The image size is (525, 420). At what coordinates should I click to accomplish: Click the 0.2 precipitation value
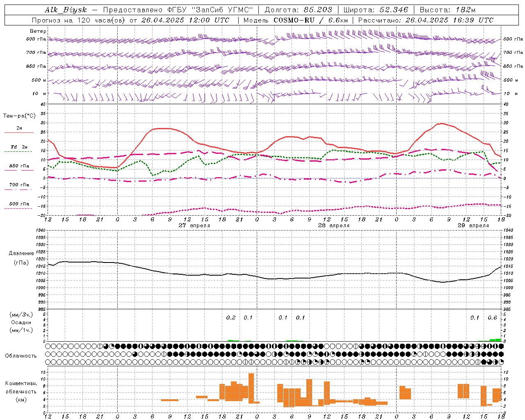231,317
